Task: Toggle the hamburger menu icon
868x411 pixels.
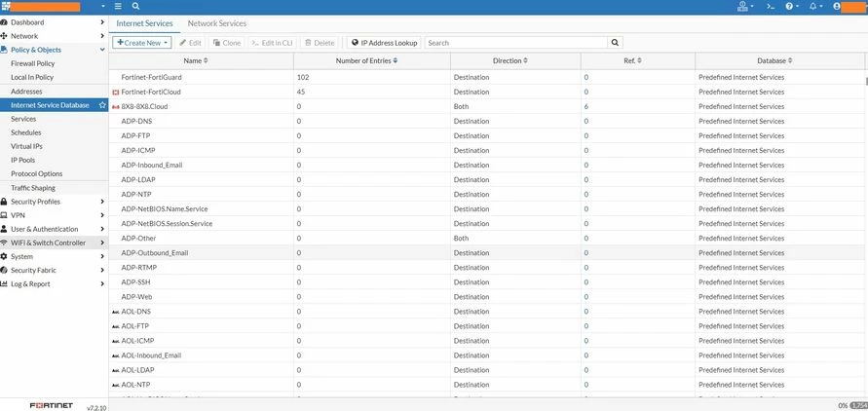Action: [118, 7]
